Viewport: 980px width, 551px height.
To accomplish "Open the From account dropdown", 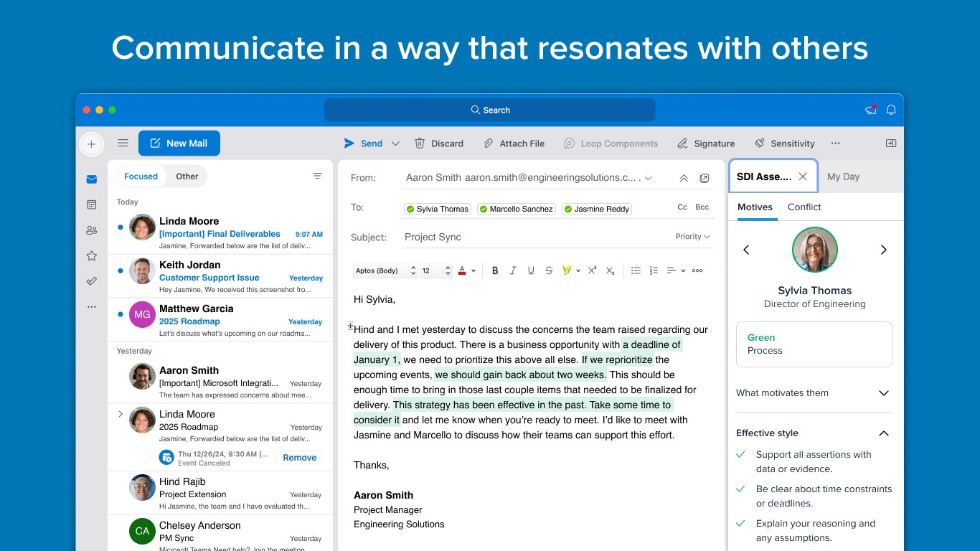I will pos(648,178).
